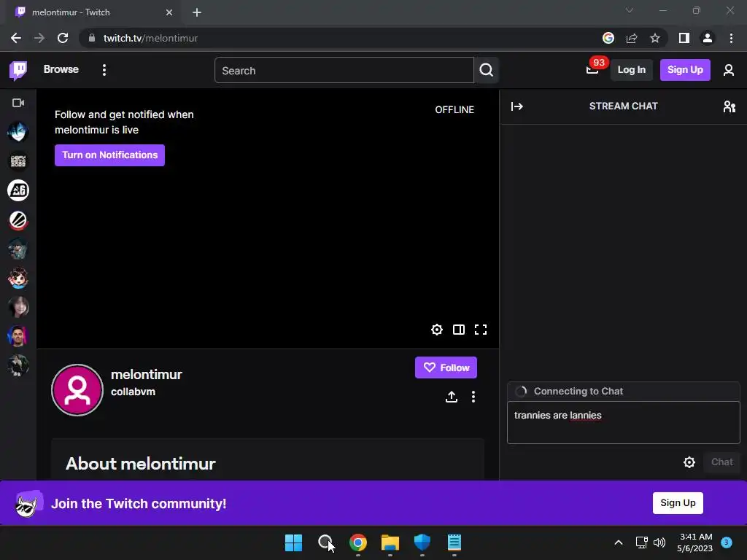Open the red striped circle channel in sidebar

click(18, 220)
